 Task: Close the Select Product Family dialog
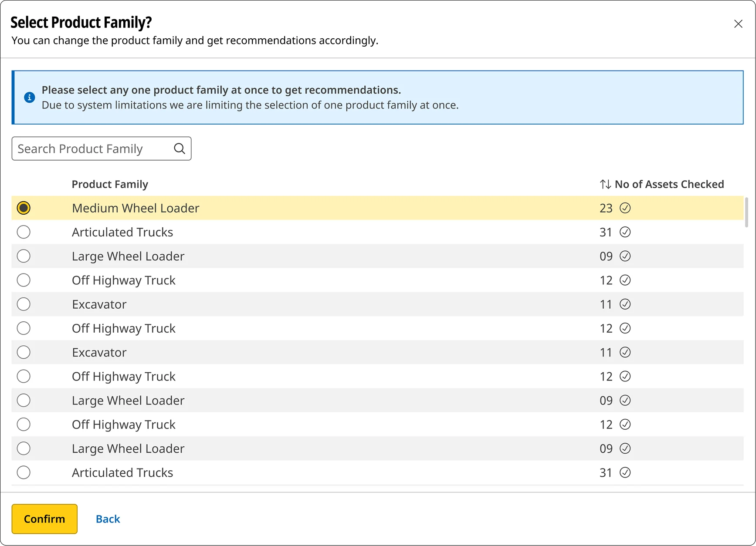[738, 24]
